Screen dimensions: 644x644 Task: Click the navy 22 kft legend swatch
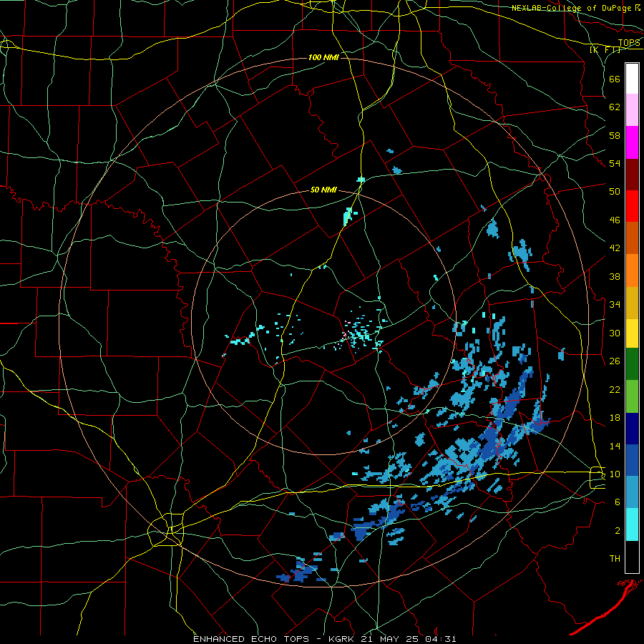coord(632,429)
